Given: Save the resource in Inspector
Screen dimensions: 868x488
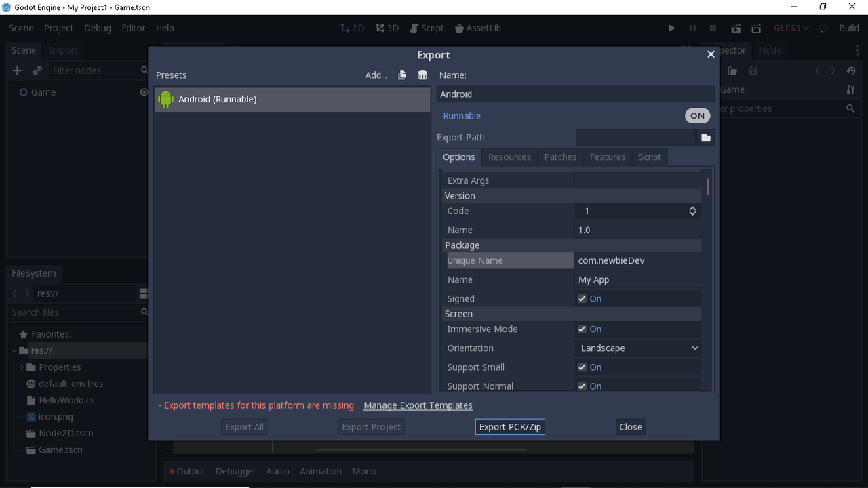Looking at the screenshot, I should [x=753, y=70].
